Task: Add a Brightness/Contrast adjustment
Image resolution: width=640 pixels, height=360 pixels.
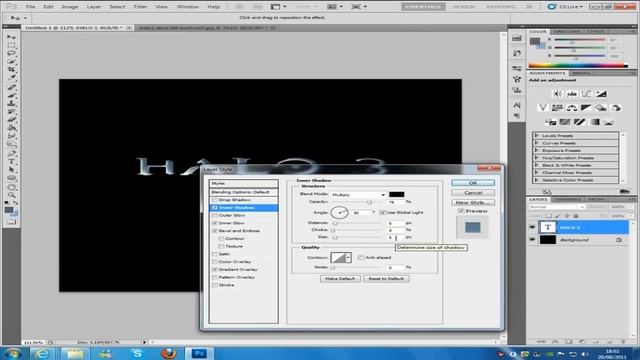Action: click(557, 94)
